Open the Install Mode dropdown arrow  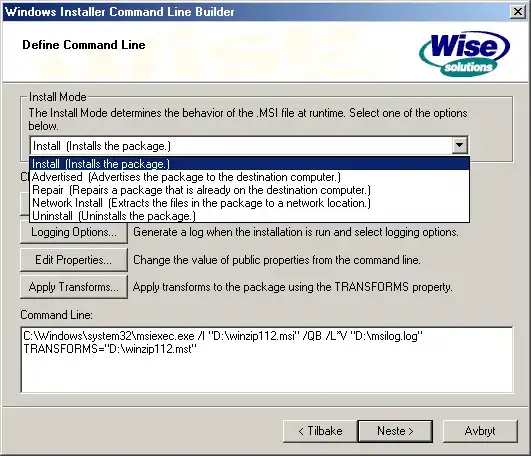460,146
